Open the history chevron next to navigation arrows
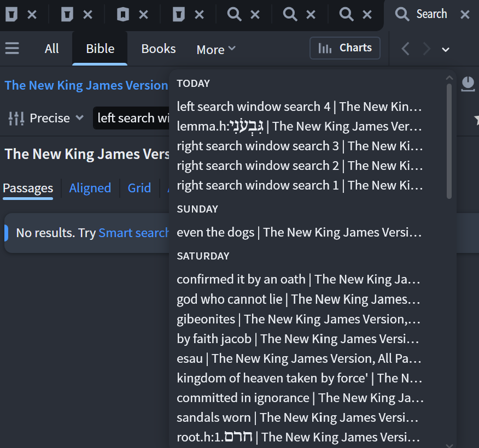This screenshot has width=479, height=448. (446, 49)
